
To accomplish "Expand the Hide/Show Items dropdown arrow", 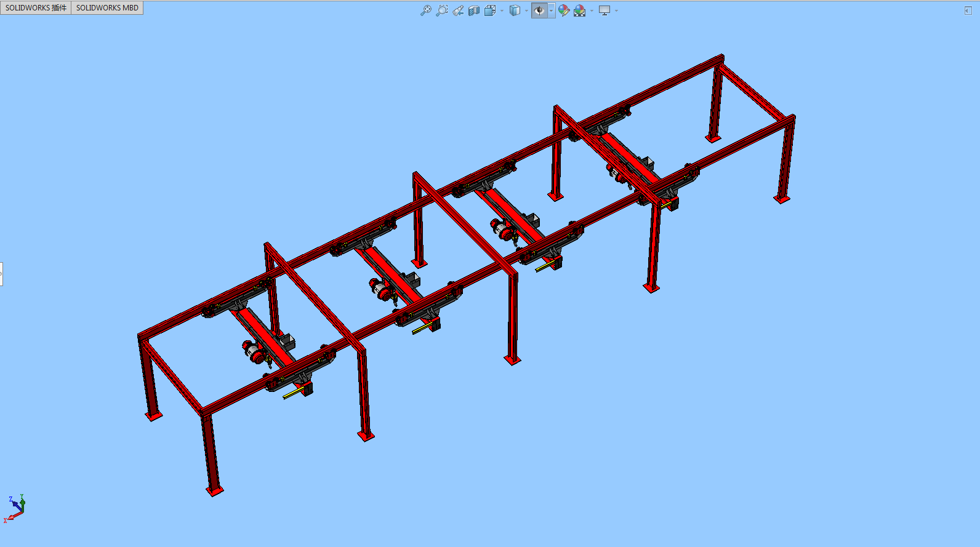I will coord(551,10).
